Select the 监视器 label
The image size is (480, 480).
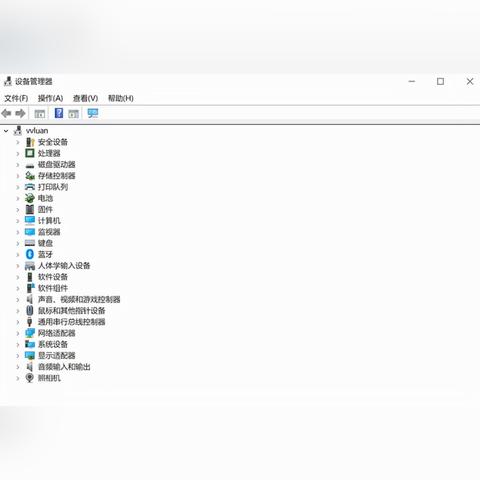click(49, 232)
